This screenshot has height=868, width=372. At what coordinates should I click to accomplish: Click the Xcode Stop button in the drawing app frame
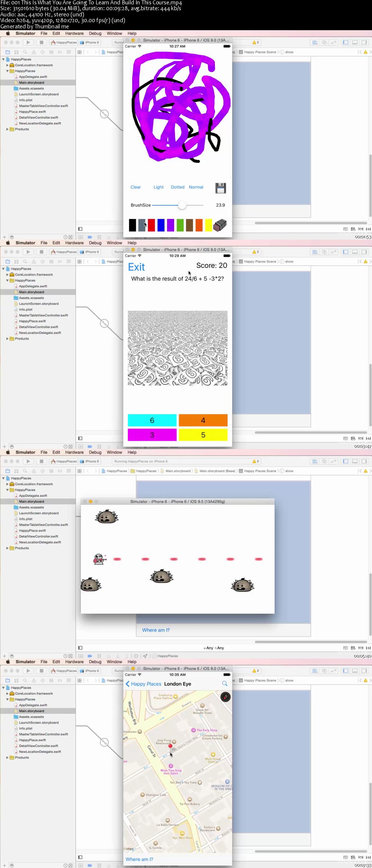(x=41, y=43)
